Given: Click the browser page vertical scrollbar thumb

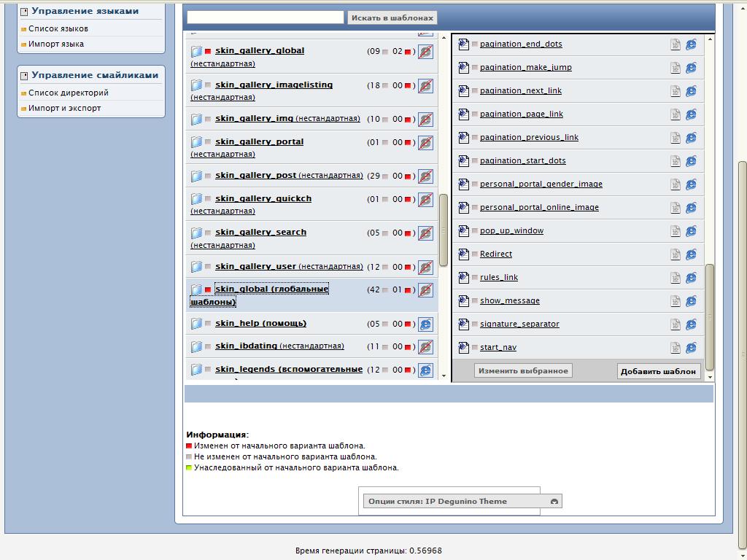Looking at the screenshot, I should pyautogui.click(x=742, y=354).
